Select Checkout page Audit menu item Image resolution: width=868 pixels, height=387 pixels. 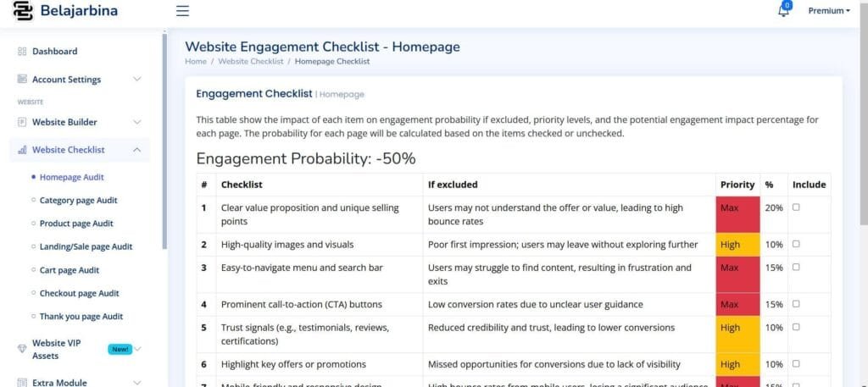point(79,293)
